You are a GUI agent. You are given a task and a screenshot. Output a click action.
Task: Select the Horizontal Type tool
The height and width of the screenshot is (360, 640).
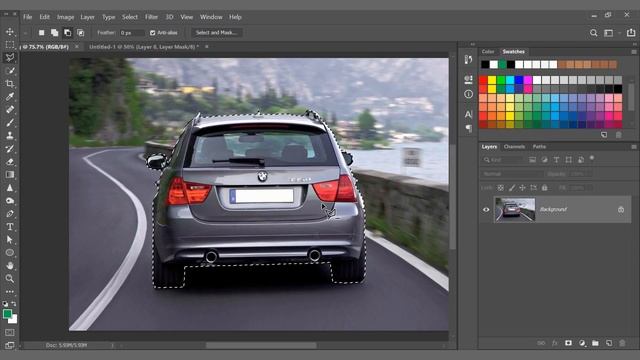pyautogui.click(x=10, y=227)
